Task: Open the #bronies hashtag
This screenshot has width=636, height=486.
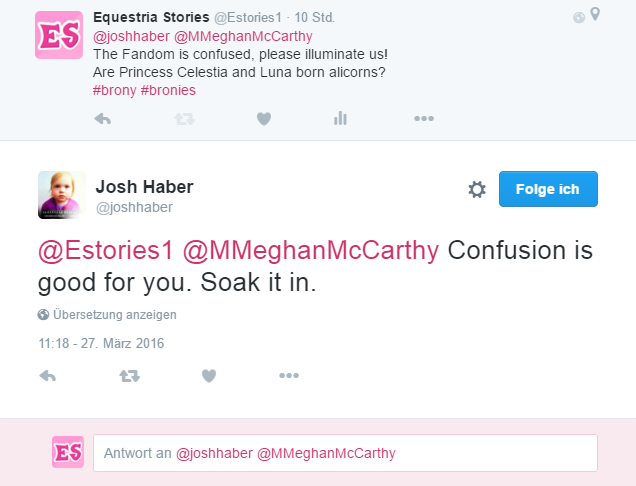Action: (x=168, y=89)
